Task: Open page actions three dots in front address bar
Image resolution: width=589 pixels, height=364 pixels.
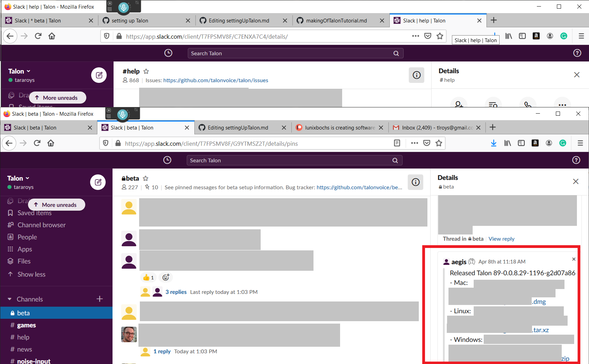Action: (415, 143)
